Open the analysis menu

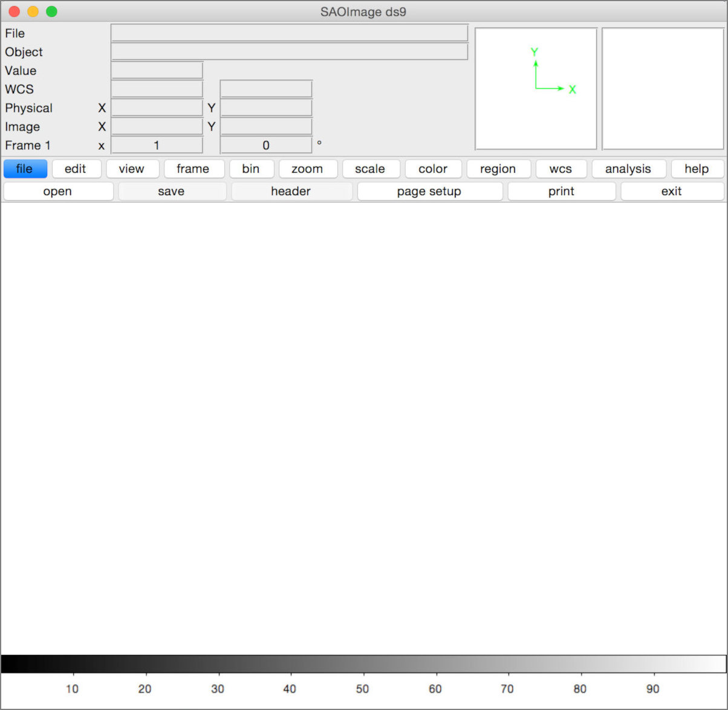[629, 169]
